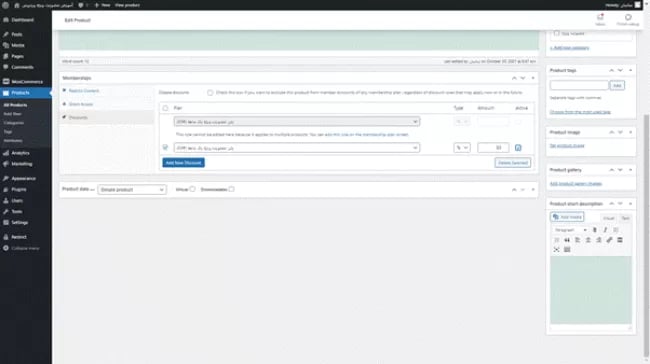Enable the Virtual checkbox
The height and width of the screenshot is (364, 650).
pos(192,189)
